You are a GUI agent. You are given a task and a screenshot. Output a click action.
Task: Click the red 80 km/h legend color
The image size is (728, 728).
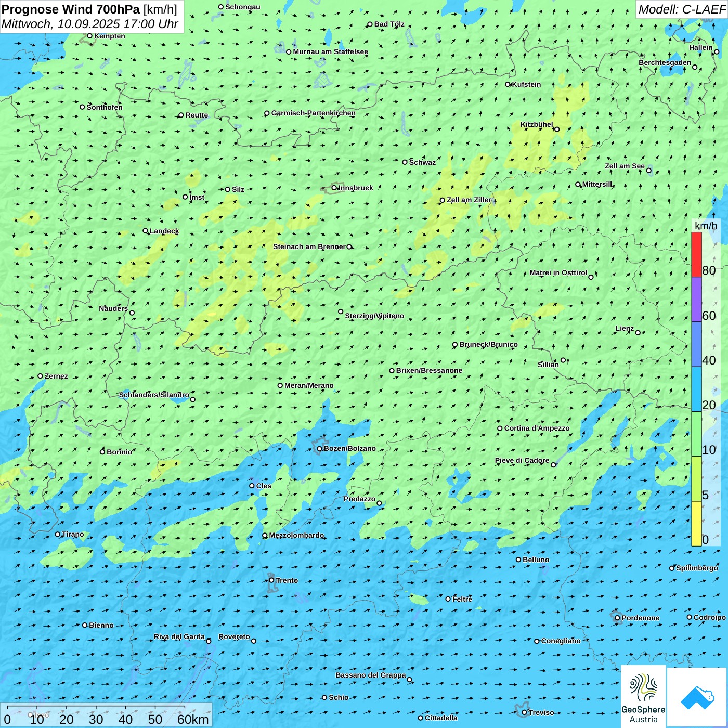point(696,254)
